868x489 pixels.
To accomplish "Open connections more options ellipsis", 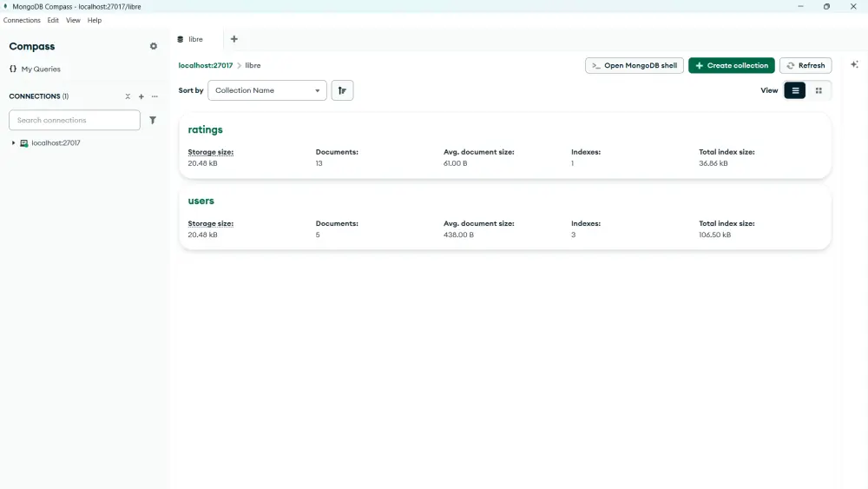I will (155, 96).
